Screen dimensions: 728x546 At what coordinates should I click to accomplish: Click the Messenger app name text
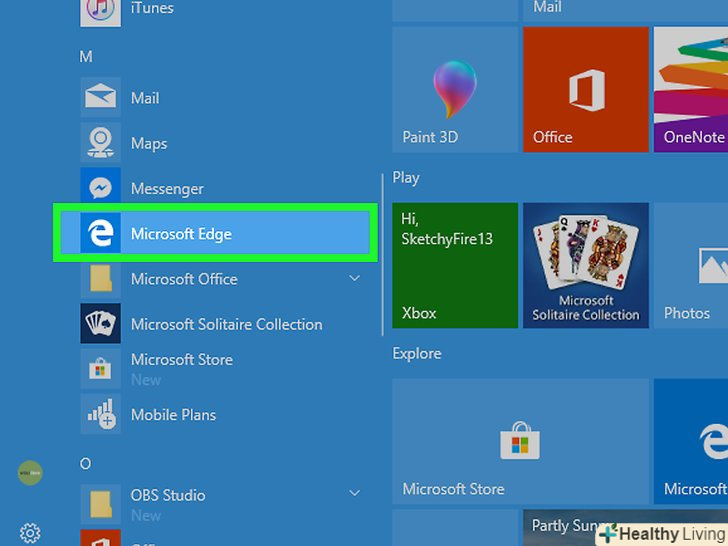pyautogui.click(x=167, y=188)
